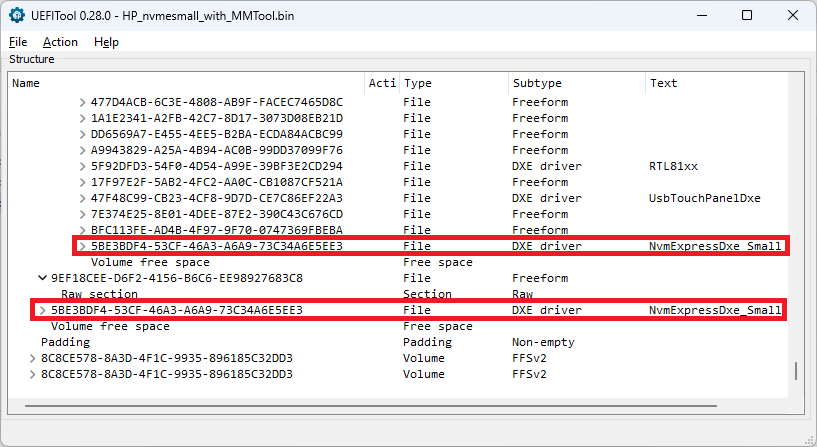Image resolution: width=817 pixels, height=447 pixels.
Task: Maximize the UEFITool window
Action: click(x=747, y=16)
